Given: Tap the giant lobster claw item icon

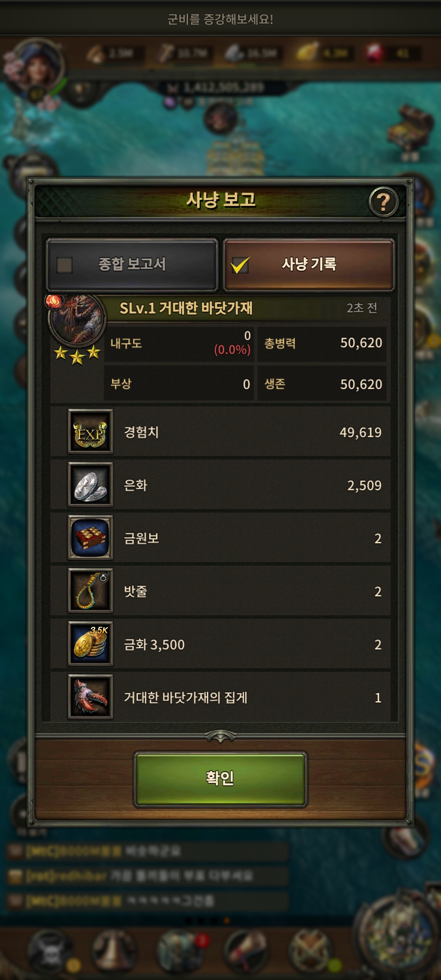Looking at the screenshot, I should pos(90,697).
